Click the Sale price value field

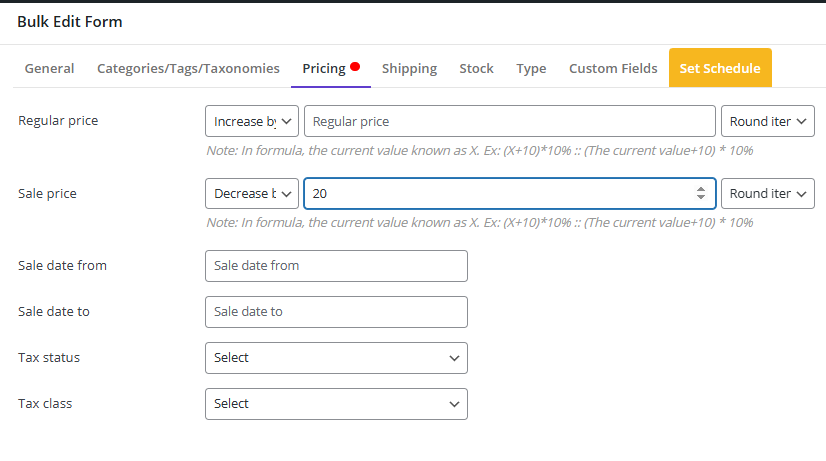pos(499,193)
